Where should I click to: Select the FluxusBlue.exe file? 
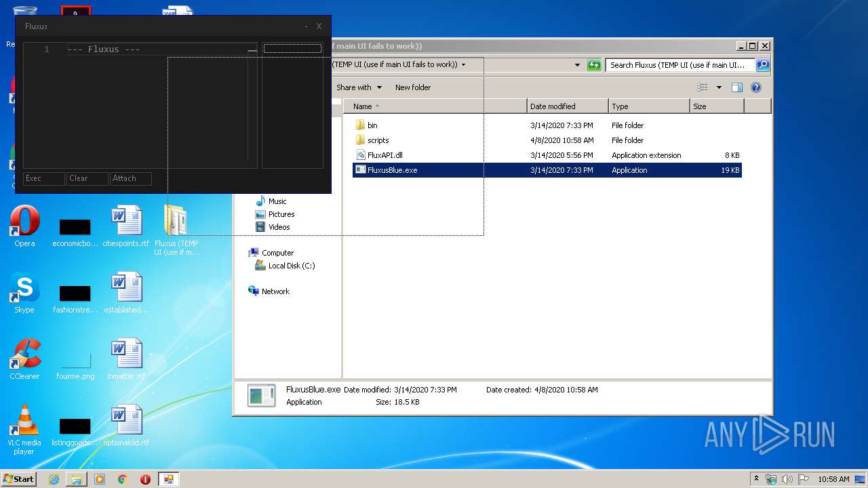(x=547, y=170)
